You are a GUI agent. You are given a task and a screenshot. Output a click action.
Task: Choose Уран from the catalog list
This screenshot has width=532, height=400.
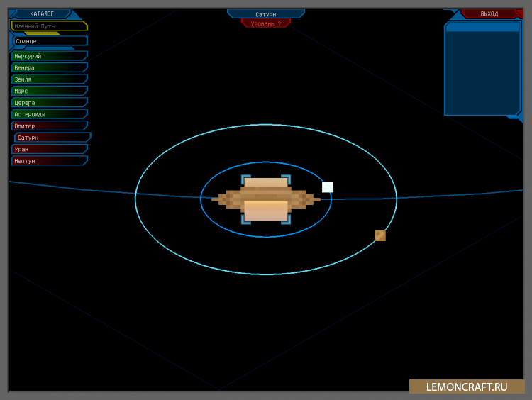click(48, 149)
